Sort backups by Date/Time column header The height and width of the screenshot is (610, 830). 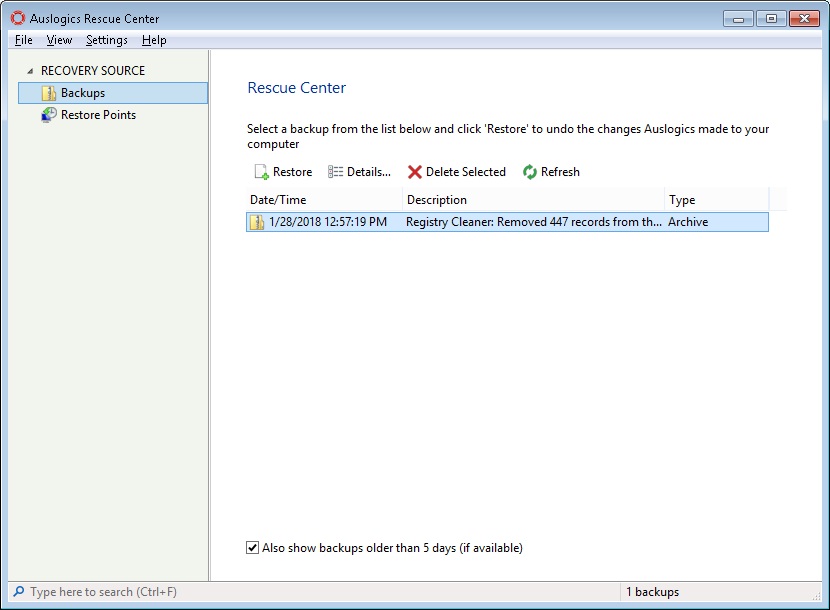tap(324, 200)
